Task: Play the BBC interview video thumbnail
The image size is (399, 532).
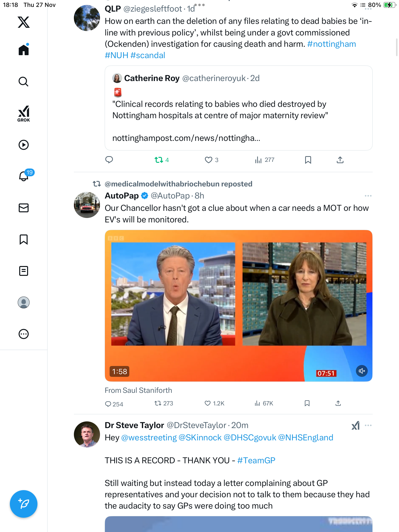Action: tap(238, 305)
